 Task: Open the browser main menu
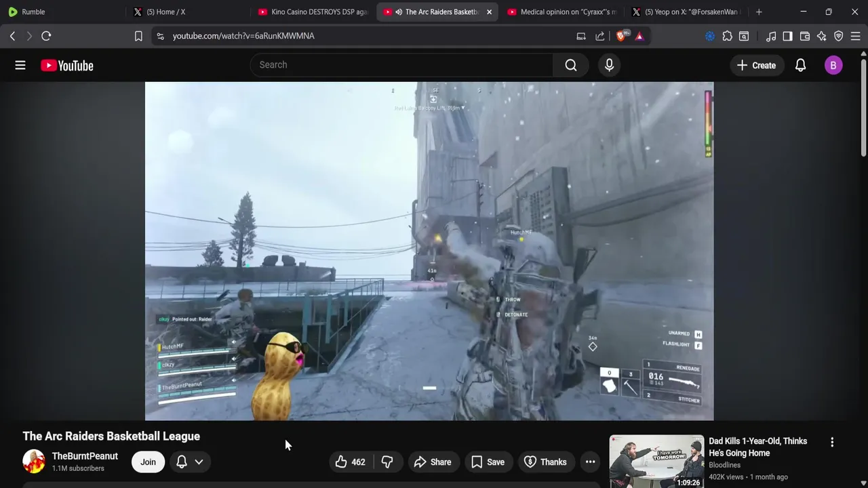(855, 36)
